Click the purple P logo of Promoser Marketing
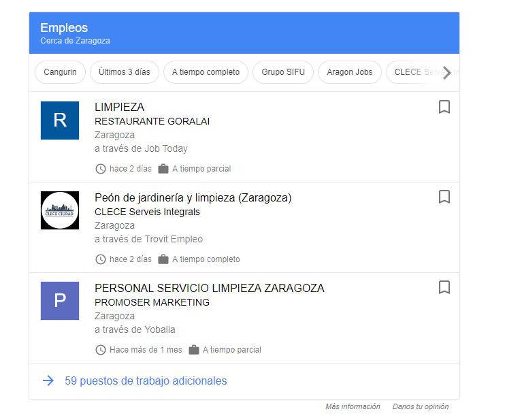 pyautogui.click(x=60, y=301)
